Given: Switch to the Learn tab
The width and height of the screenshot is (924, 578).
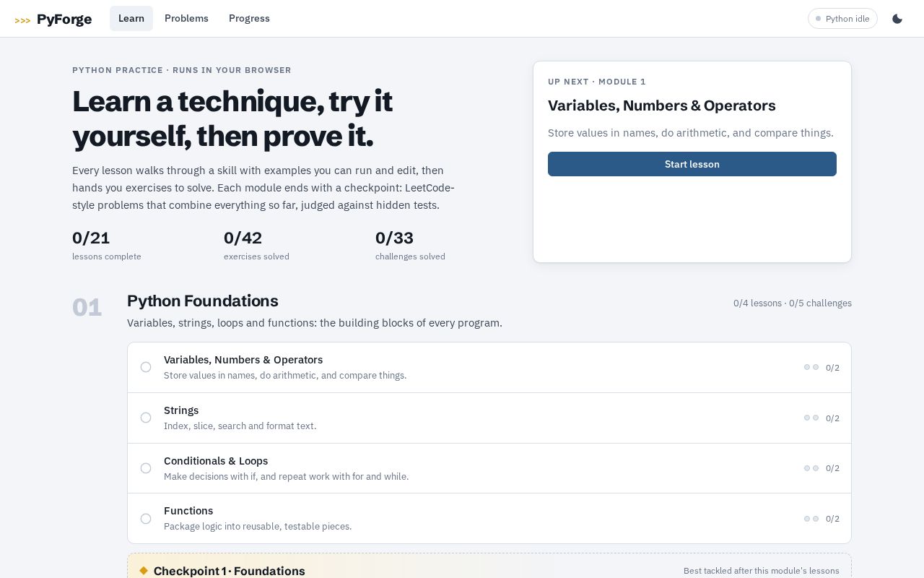Looking at the screenshot, I should (131, 19).
